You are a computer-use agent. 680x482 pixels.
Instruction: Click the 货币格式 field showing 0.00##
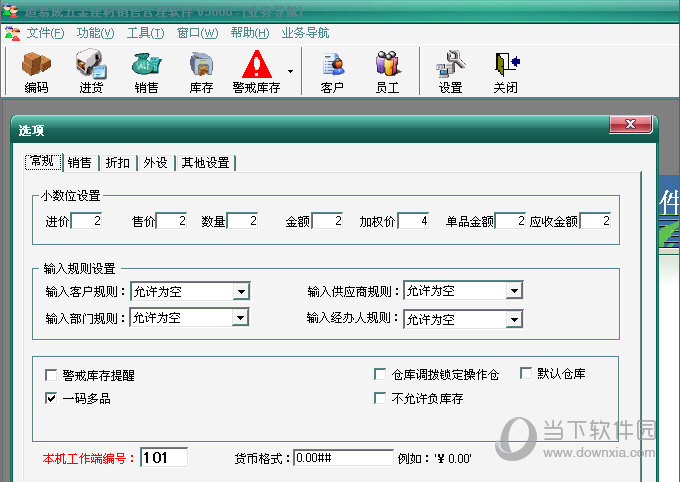click(x=343, y=458)
